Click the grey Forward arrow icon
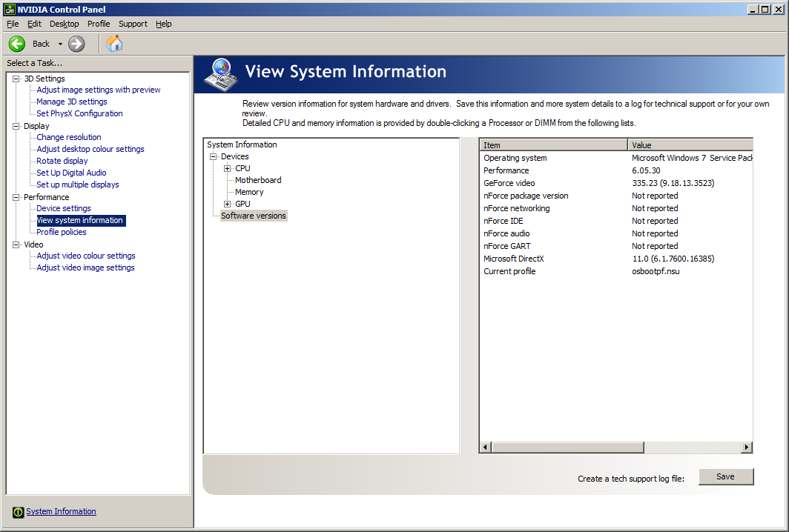This screenshot has width=789, height=532. click(76, 44)
